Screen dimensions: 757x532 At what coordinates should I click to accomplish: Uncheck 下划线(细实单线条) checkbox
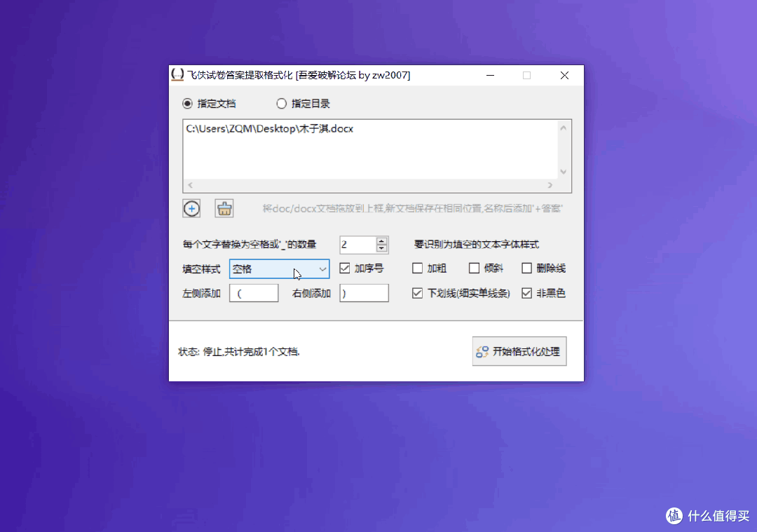click(418, 293)
